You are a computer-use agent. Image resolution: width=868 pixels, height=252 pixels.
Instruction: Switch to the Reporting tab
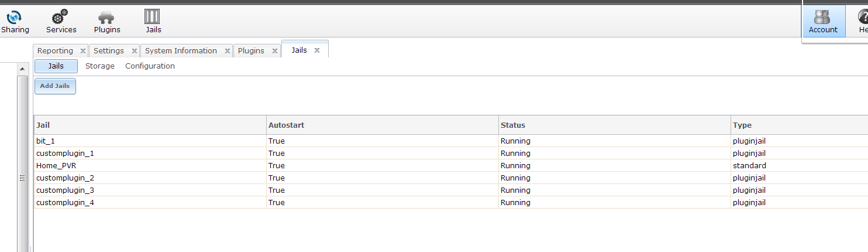click(x=55, y=51)
